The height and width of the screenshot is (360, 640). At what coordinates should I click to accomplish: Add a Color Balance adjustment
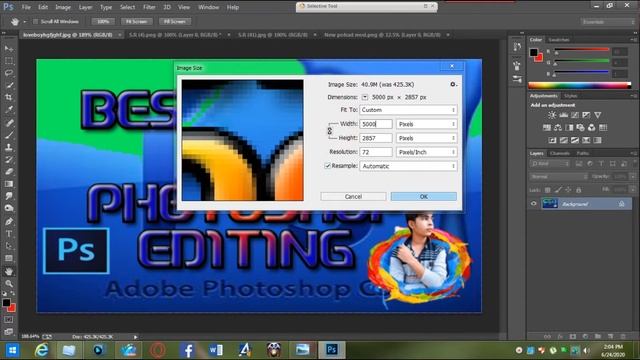[x=558, y=128]
